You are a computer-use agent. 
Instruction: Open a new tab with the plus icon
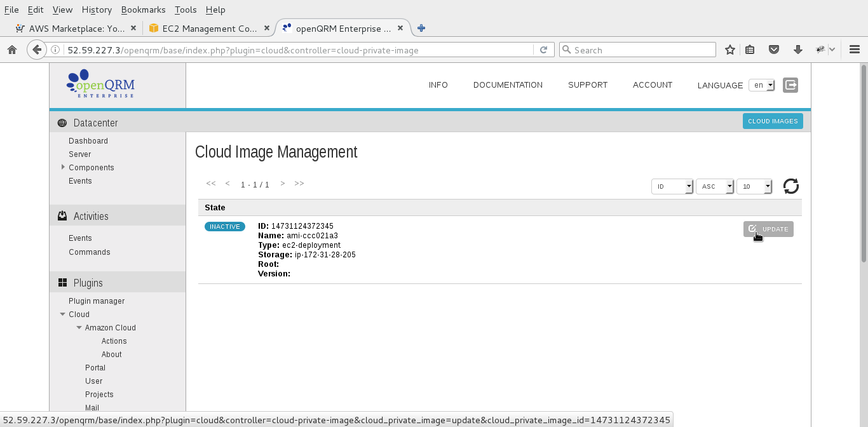421,28
